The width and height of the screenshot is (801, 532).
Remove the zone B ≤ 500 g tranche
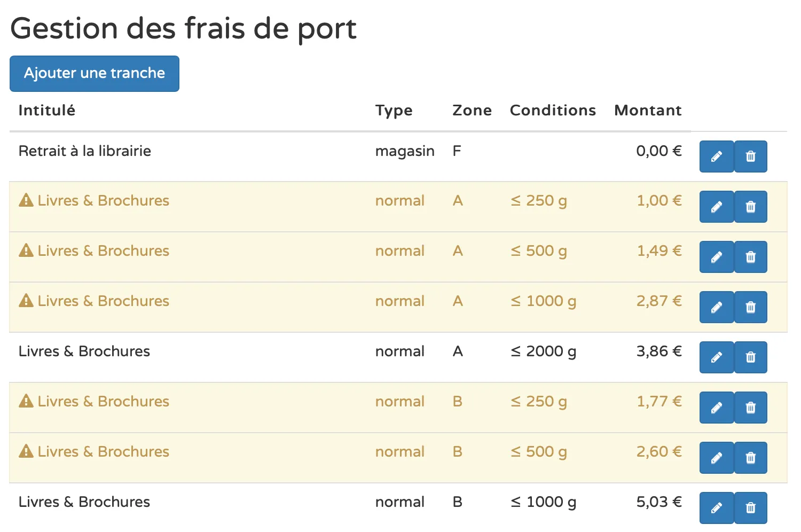pyautogui.click(x=750, y=458)
